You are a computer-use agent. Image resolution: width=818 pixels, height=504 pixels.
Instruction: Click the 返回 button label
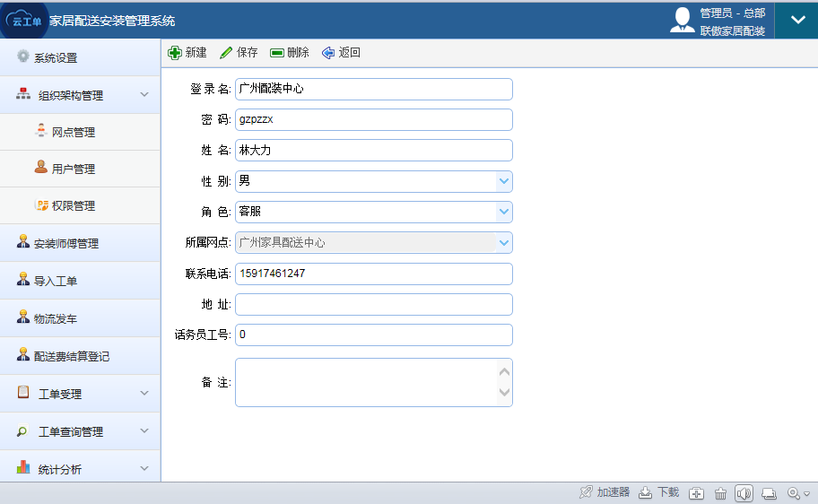coord(349,53)
